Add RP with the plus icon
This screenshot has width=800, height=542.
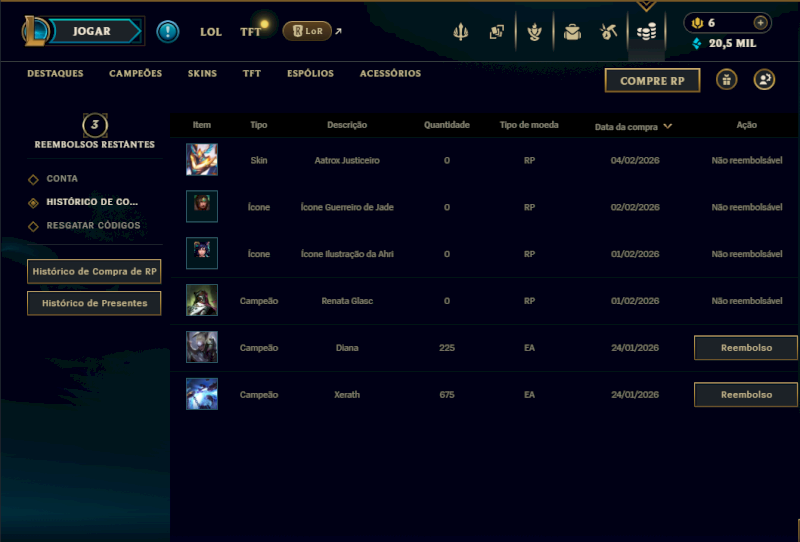coord(760,22)
